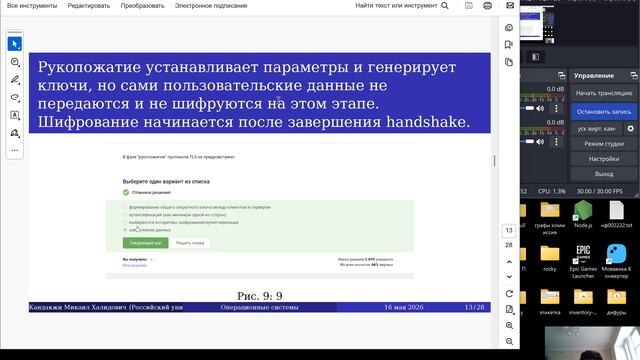Save the PDF with the floppy icon

tap(469, 6)
